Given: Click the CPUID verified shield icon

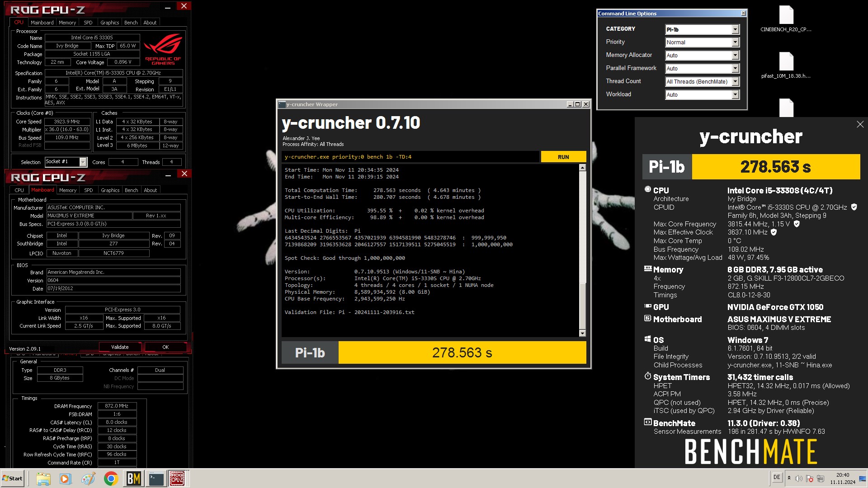Looking at the screenshot, I should (x=854, y=207).
